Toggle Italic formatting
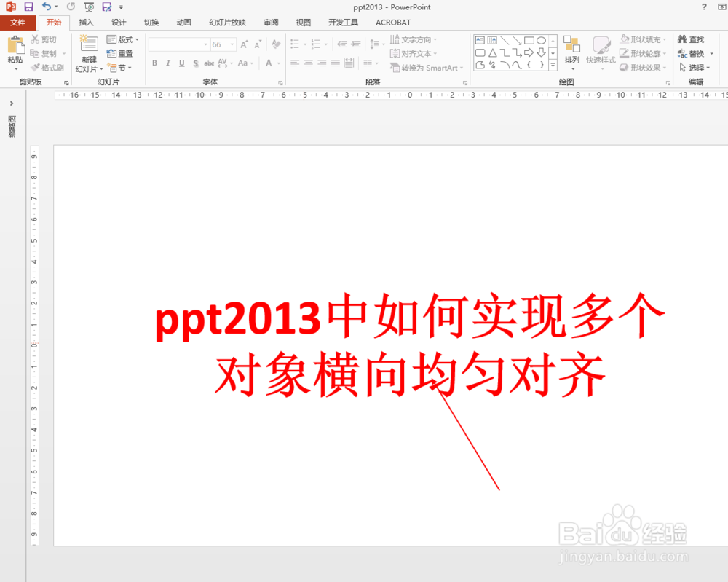 click(168, 63)
